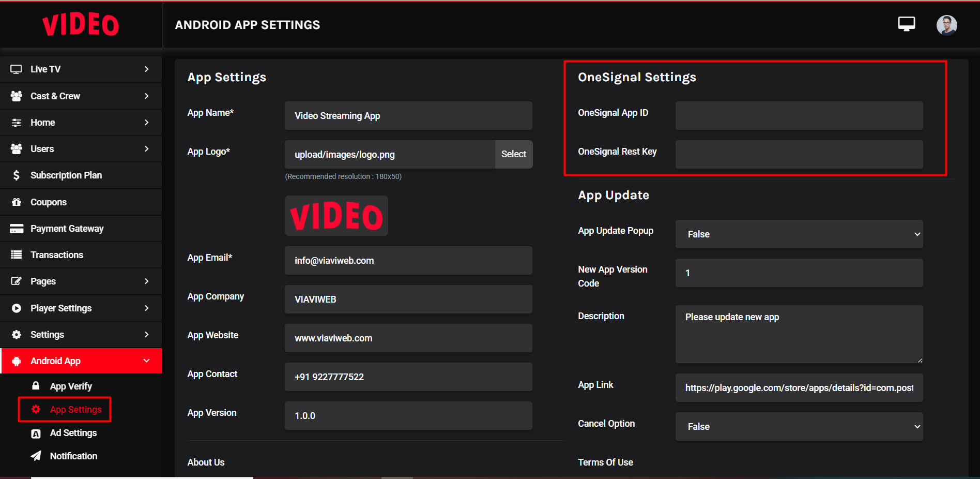The height and width of the screenshot is (479, 980).
Task: Open the App Update Popup dropdown
Action: coord(799,234)
